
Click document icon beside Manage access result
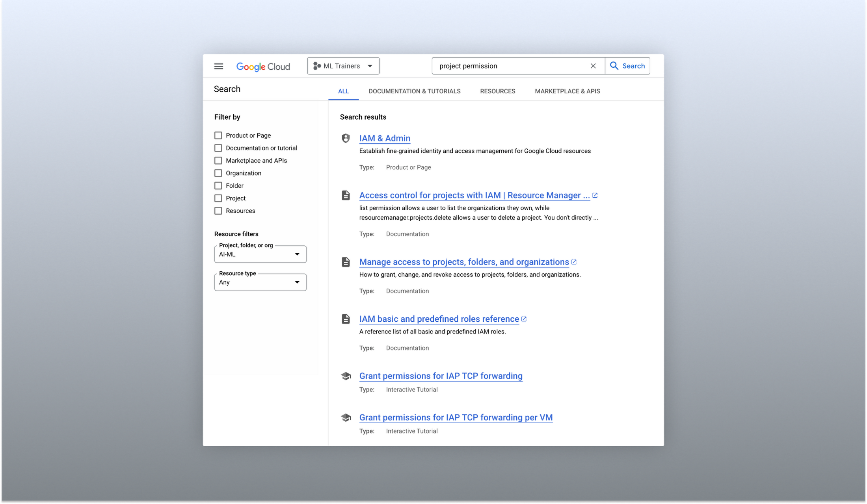point(346,262)
